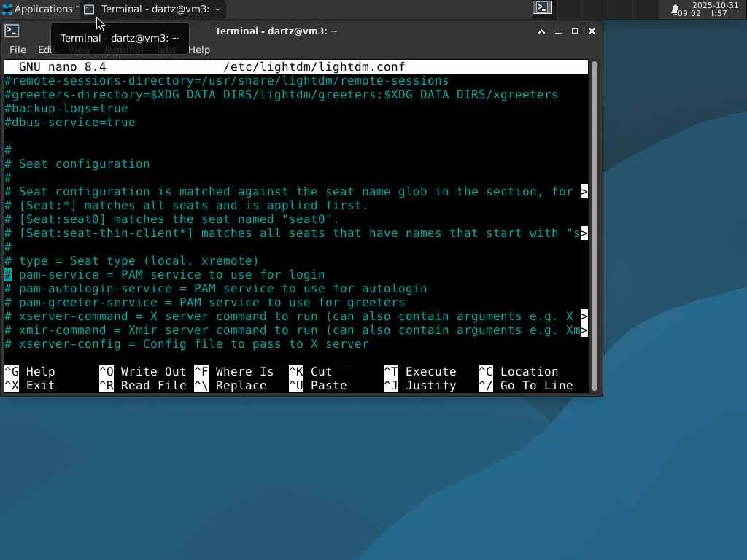
Task: Click the ^X Exit shortcut label
Action: pos(29,385)
